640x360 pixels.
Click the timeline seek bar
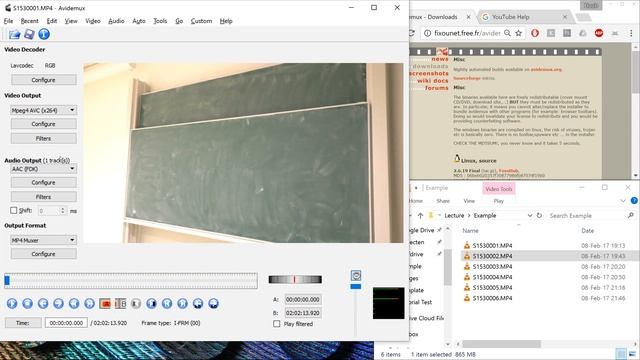click(x=131, y=281)
